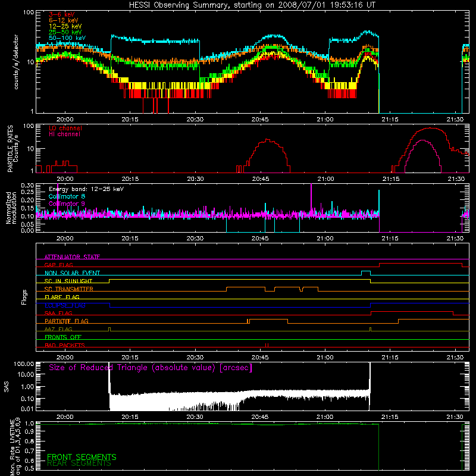Image resolution: width=476 pixels, height=476 pixels.
Task: Click the ATTENUATOR STATE flag label
Action: coord(72,257)
